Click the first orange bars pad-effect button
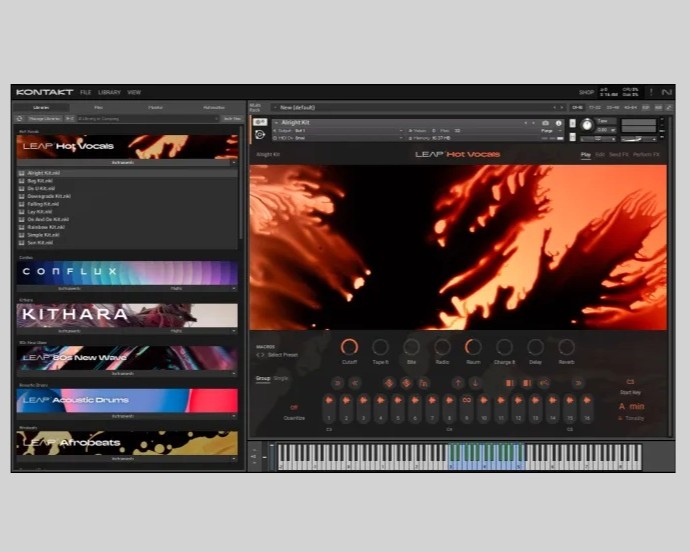 [510, 383]
